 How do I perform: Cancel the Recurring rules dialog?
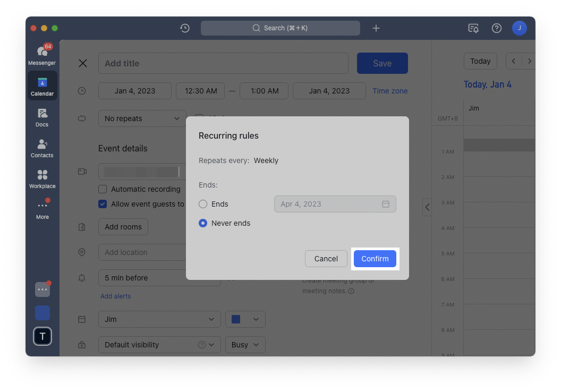(x=326, y=259)
